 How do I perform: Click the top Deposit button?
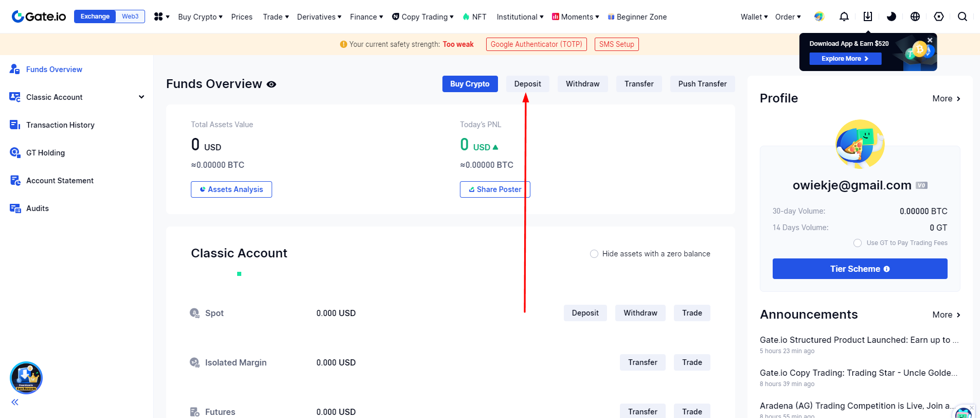tap(527, 84)
